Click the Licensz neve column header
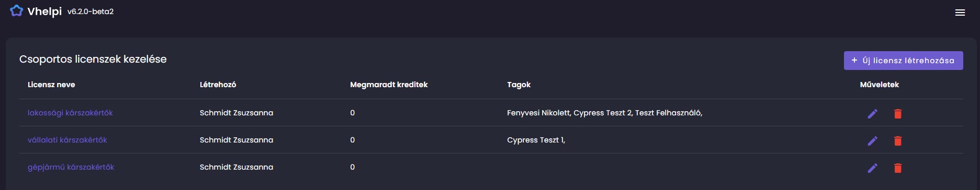The image size is (980, 190). click(51, 85)
